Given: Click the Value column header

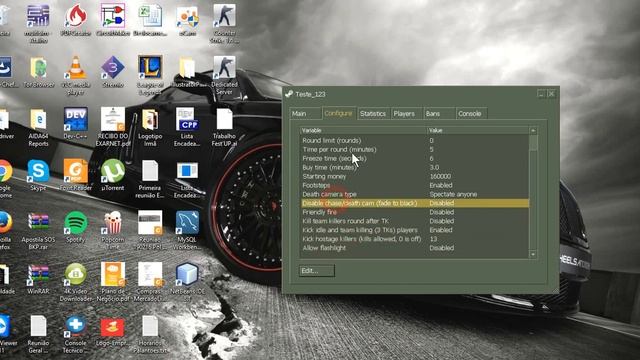Looking at the screenshot, I should point(478,130).
